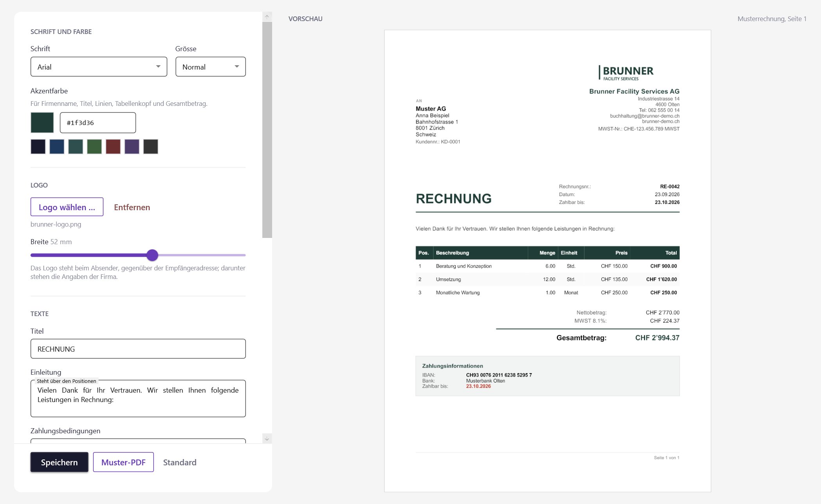Viewport: 821px width, 504px height.
Task: Select the green preset color
Action: (x=94, y=147)
